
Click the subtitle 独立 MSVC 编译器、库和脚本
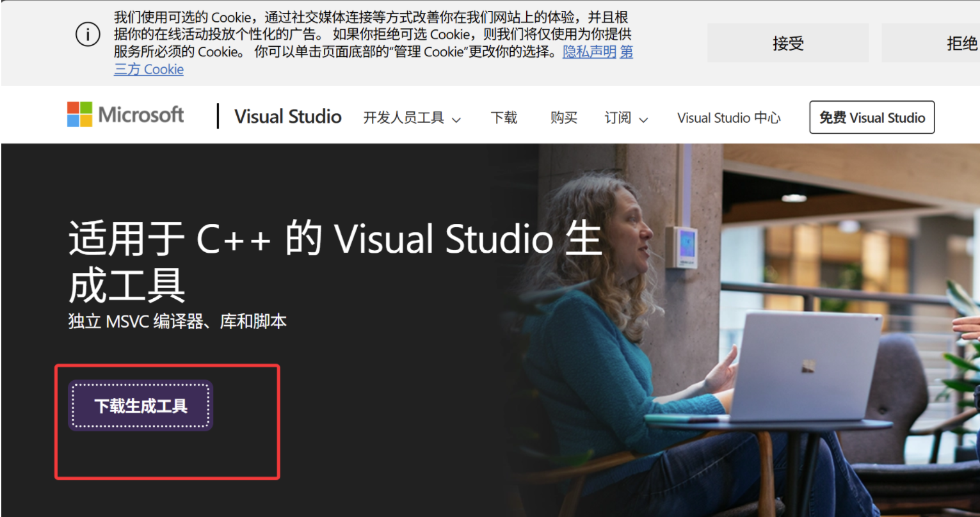coord(177,321)
